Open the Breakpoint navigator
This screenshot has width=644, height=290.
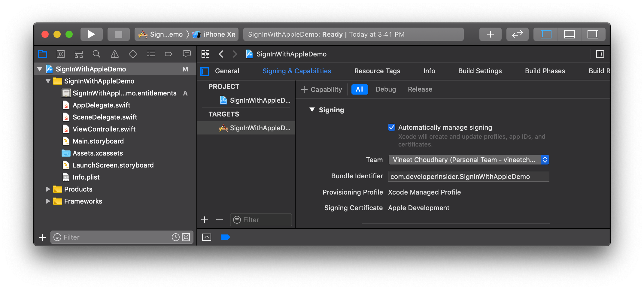click(x=169, y=54)
